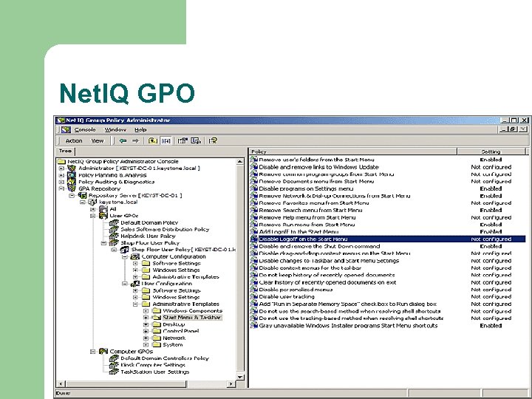Open the View menu
The height and width of the screenshot is (399, 532).
coord(98,141)
